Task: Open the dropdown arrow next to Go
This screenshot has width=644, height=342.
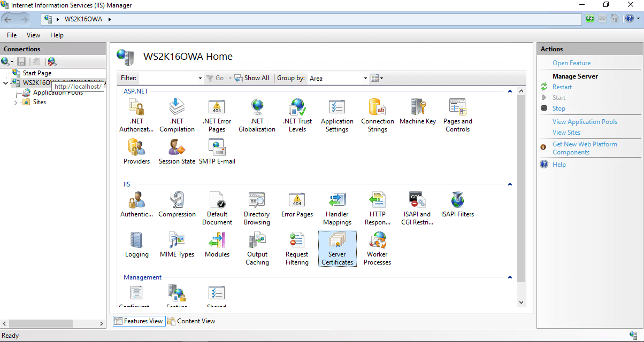Action: pos(229,78)
